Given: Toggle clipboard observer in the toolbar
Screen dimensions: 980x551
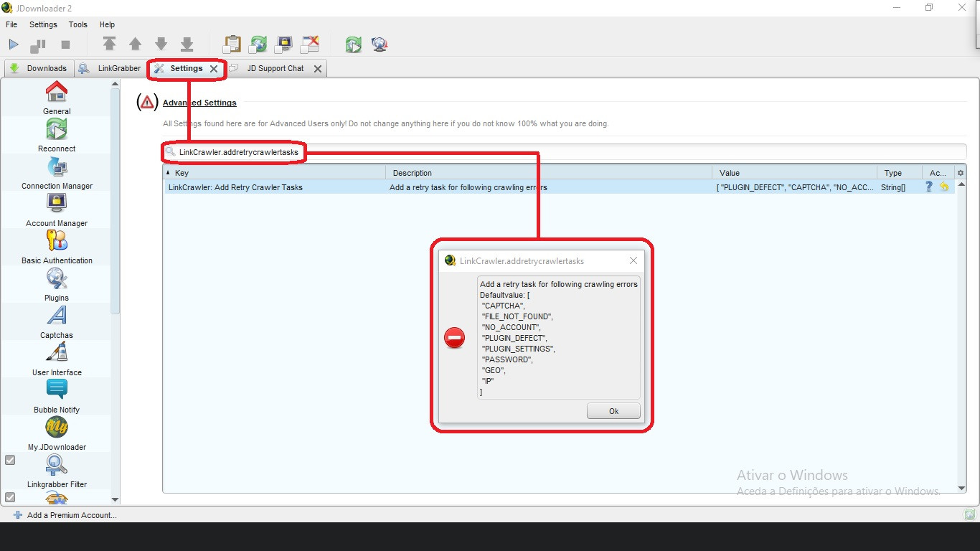Looking at the screenshot, I should [232, 44].
